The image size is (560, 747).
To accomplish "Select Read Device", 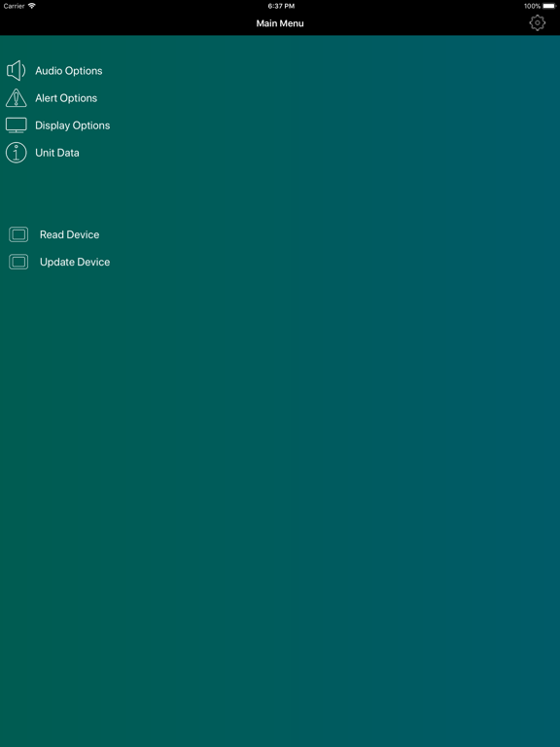I will [70, 234].
